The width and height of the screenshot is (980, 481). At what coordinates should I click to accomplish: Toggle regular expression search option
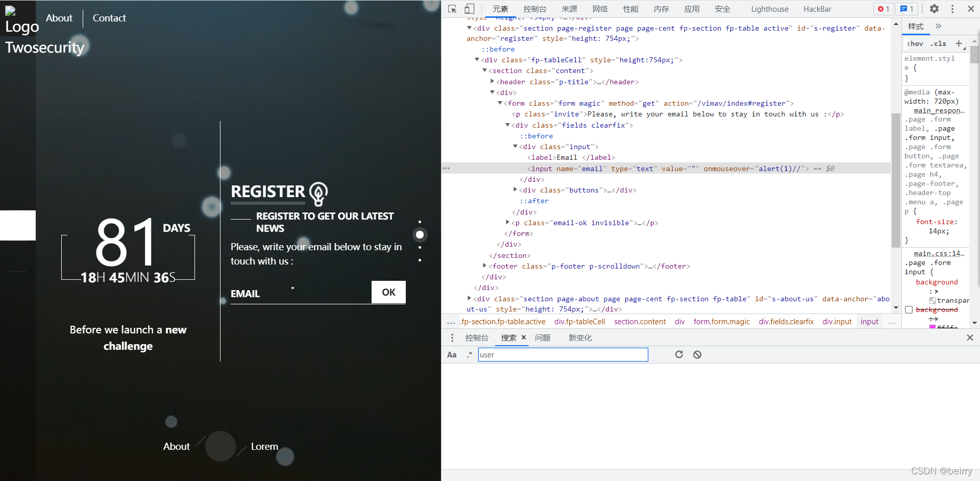click(469, 355)
